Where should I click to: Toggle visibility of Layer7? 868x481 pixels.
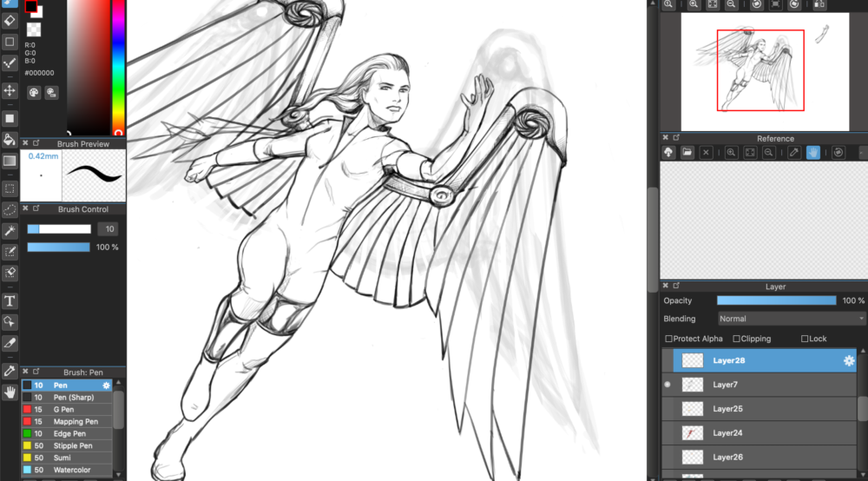667,384
